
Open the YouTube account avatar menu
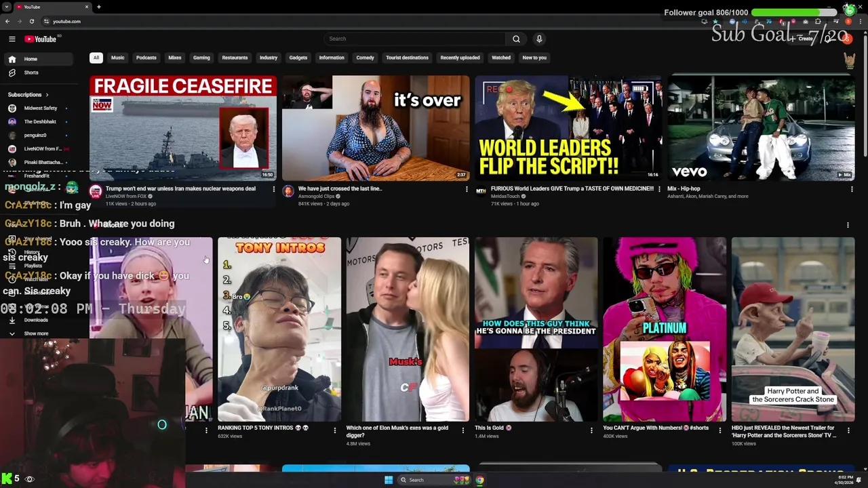(x=847, y=39)
